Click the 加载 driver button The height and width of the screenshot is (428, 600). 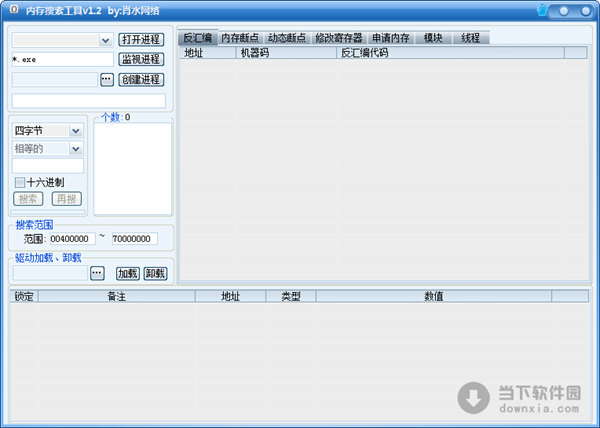pos(127,273)
